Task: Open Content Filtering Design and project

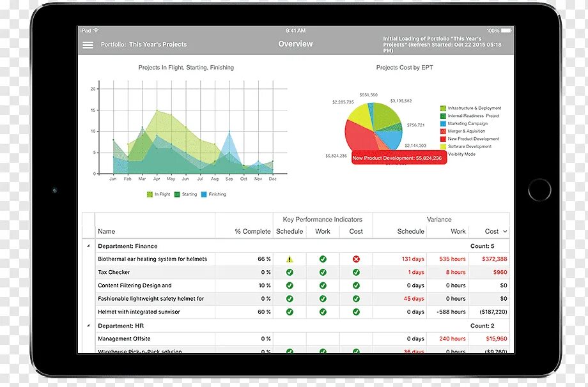Action: pos(135,285)
